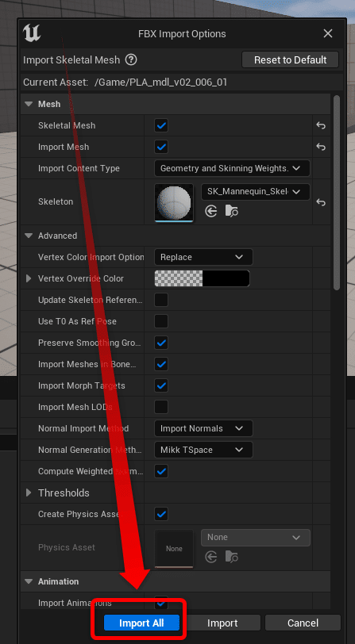Click the Import button
Viewport: 355px width, 644px height.
(222, 623)
